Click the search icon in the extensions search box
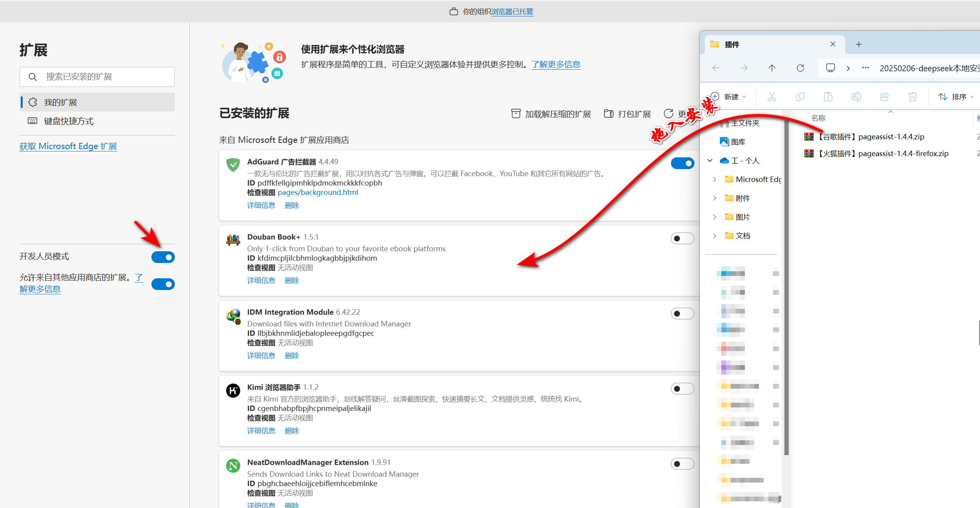 [x=33, y=77]
